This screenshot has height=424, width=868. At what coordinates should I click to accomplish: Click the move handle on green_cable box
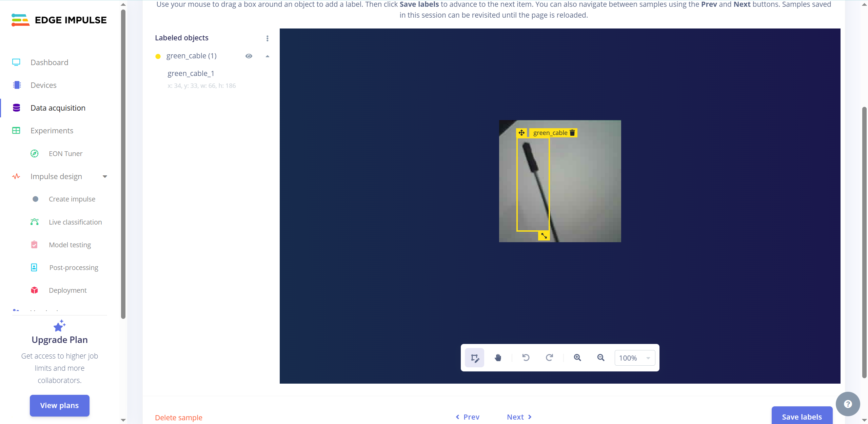521,133
